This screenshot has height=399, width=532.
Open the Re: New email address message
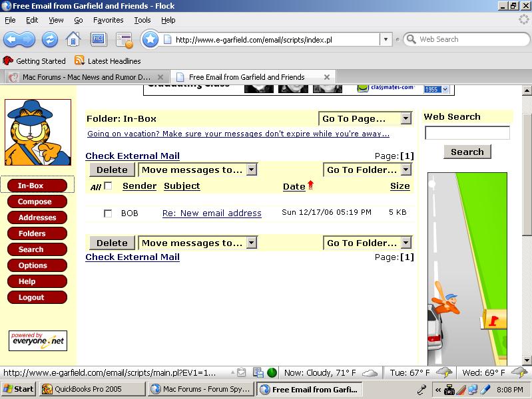(212, 213)
